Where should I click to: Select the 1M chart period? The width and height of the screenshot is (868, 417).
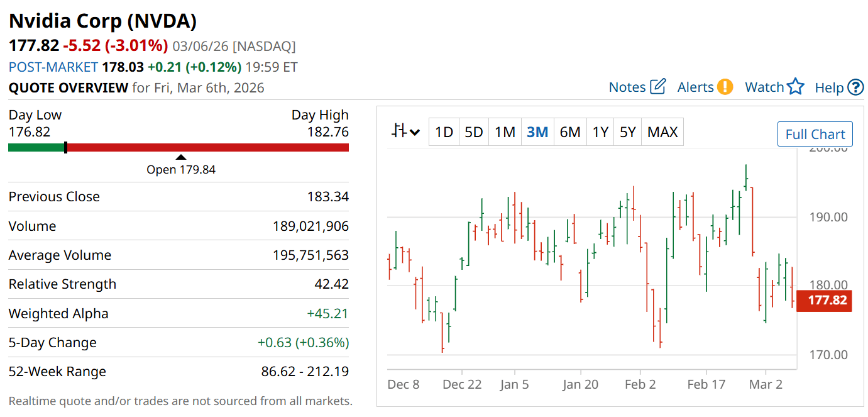pyautogui.click(x=505, y=132)
